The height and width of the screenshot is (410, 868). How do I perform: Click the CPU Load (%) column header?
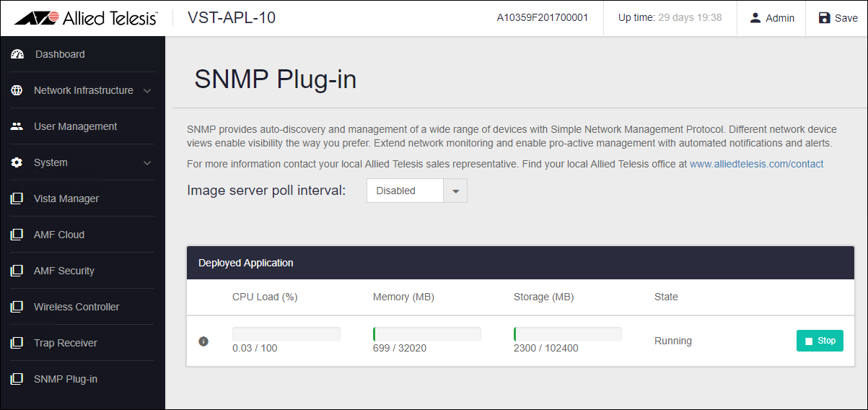click(x=265, y=297)
